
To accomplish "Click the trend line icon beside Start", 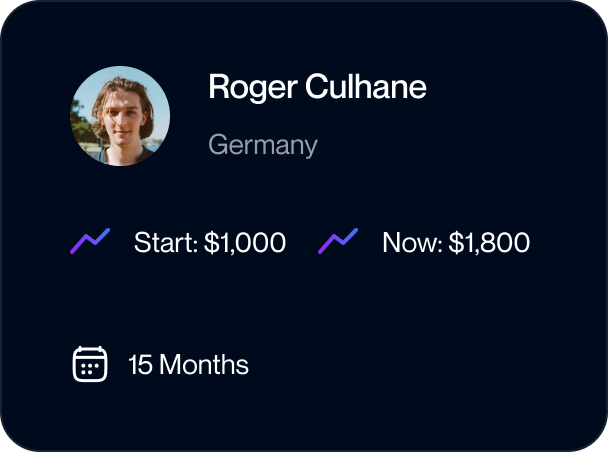I will (x=90, y=241).
